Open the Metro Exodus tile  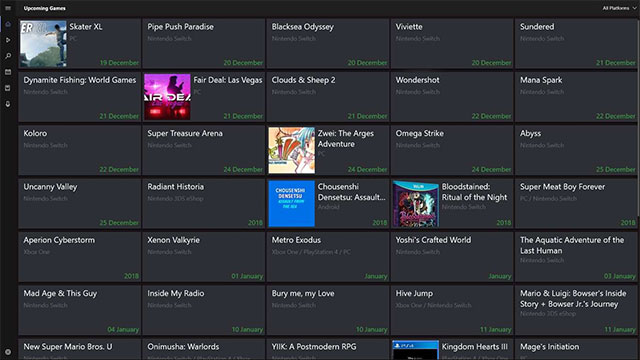[328, 257]
